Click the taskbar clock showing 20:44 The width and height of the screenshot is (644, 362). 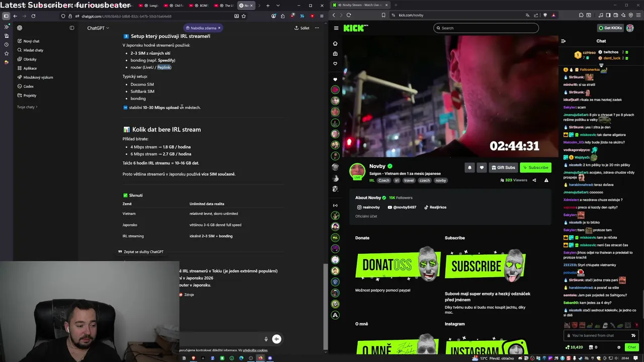pos(625,358)
